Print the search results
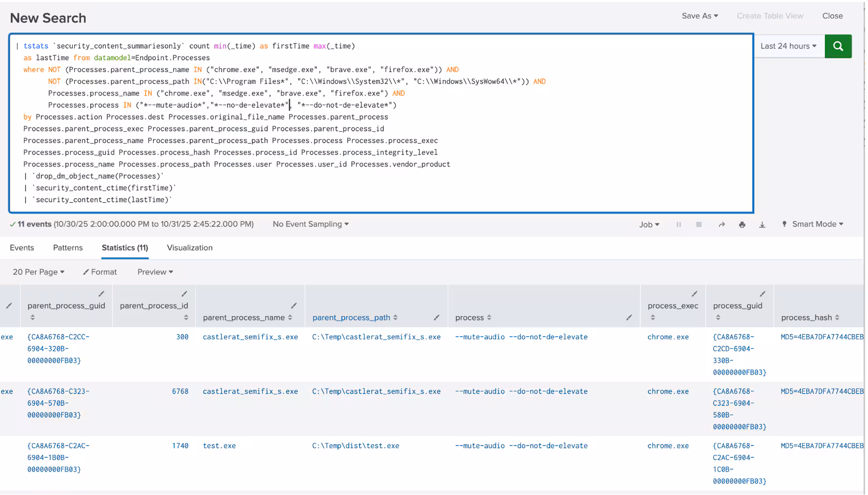This screenshot has width=868, height=495. tap(742, 224)
